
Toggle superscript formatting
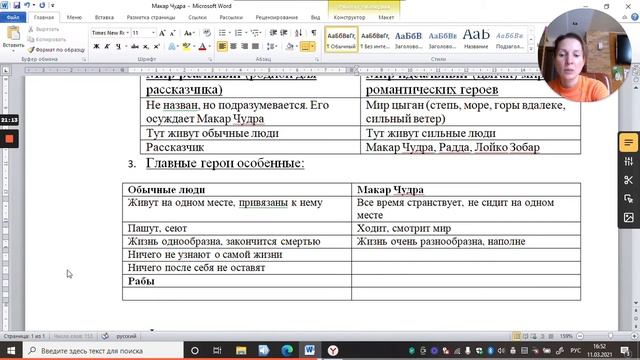pyautogui.click(x=156, y=47)
